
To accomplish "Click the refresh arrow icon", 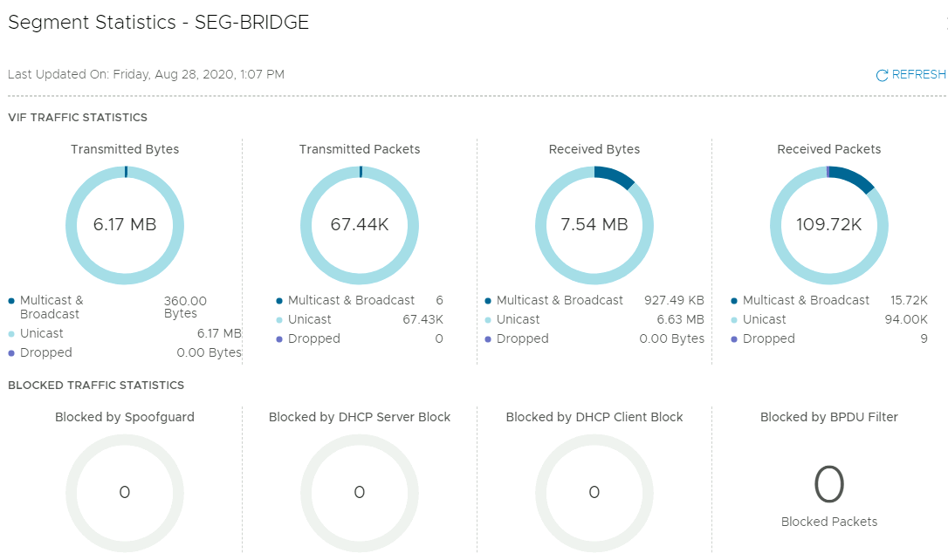I will [882, 75].
